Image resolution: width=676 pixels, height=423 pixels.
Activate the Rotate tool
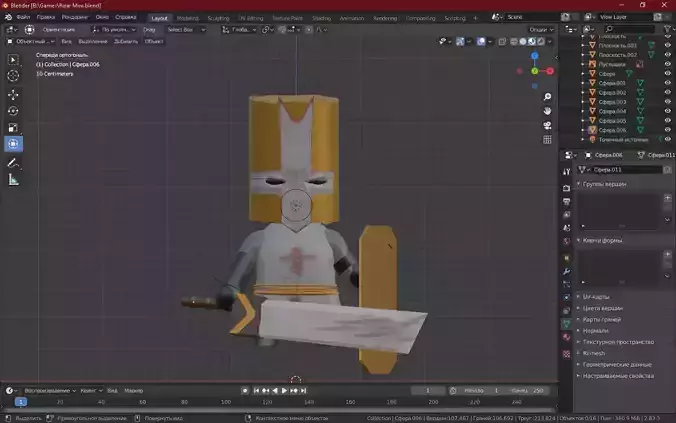[x=13, y=111]
